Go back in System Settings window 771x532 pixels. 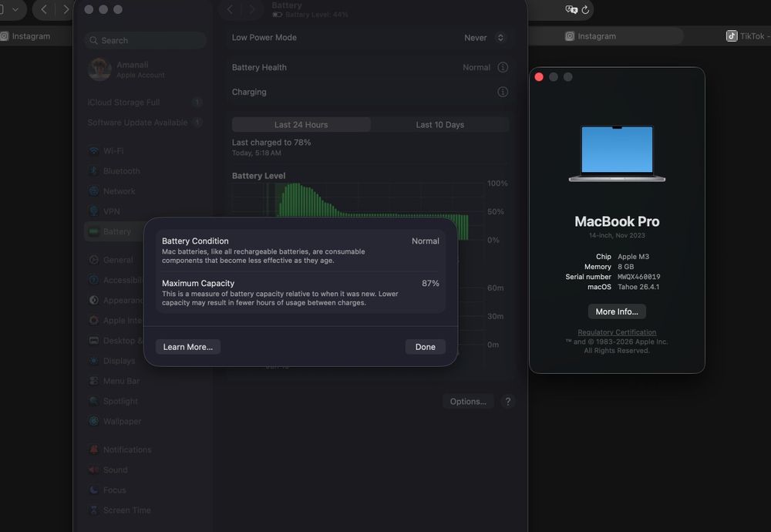coord(230,9)
